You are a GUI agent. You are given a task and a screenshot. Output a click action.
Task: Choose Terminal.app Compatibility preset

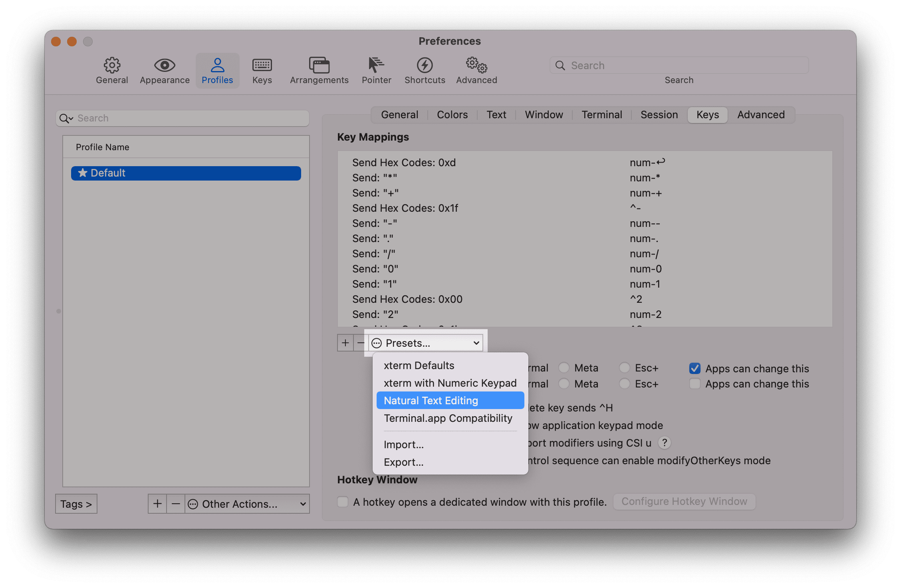450,418
